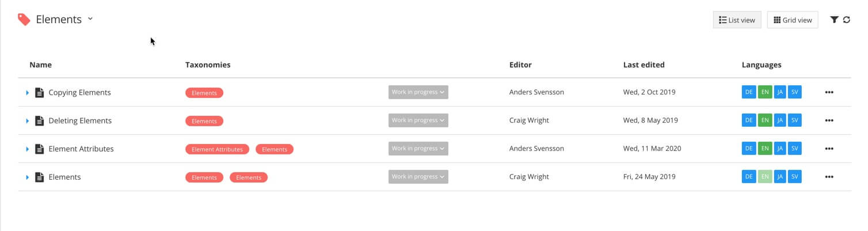Viewport: 868px width, 231px height.
Task: Open Work in progress dropdown for Copying Elements
Action: [418, 92]
